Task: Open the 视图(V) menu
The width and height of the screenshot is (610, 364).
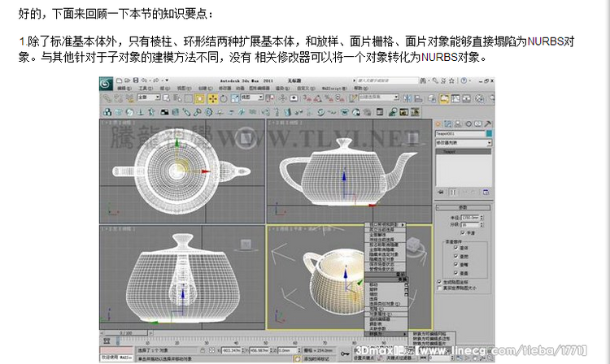Action: coord(184,89)
